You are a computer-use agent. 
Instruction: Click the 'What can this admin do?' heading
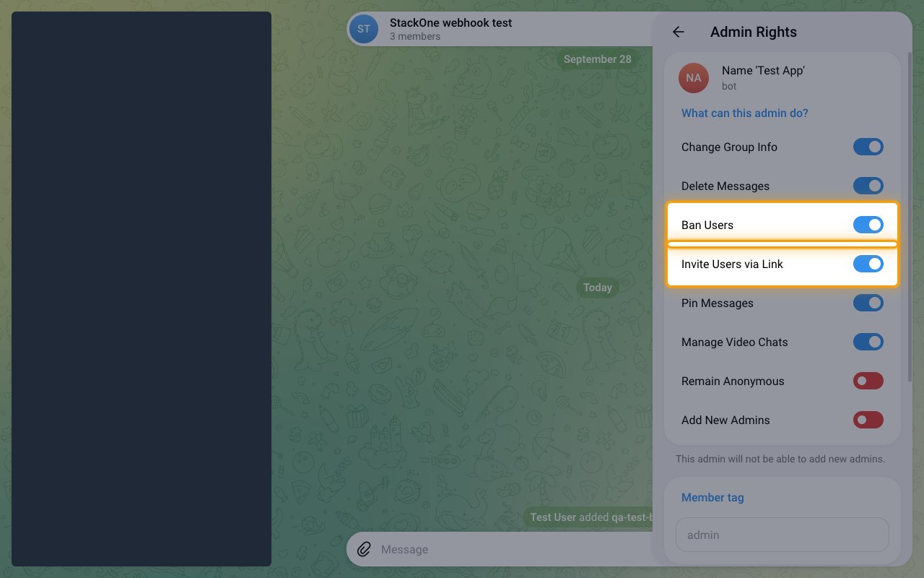745,113
